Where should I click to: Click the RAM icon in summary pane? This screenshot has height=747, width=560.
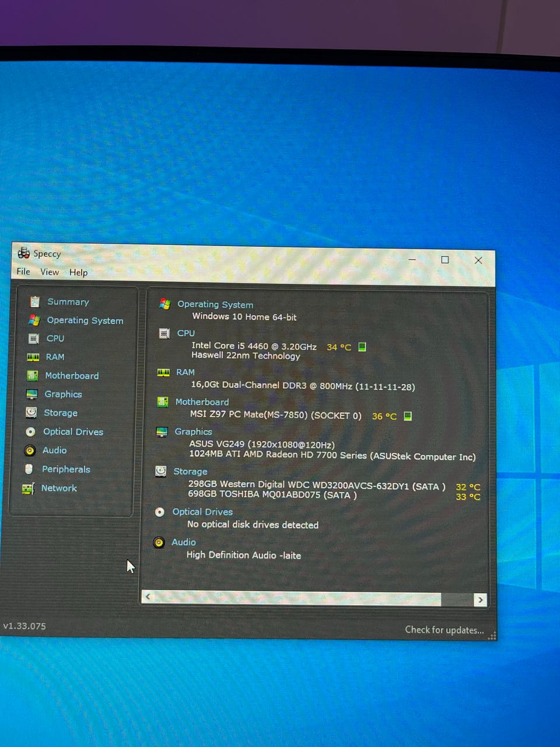coord(163,372)
